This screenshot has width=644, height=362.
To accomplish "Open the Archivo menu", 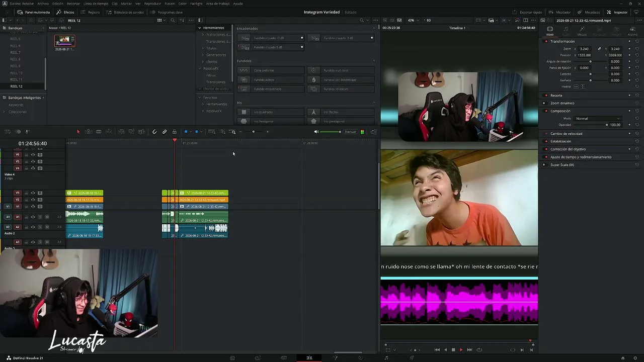I will click(43, 4).
